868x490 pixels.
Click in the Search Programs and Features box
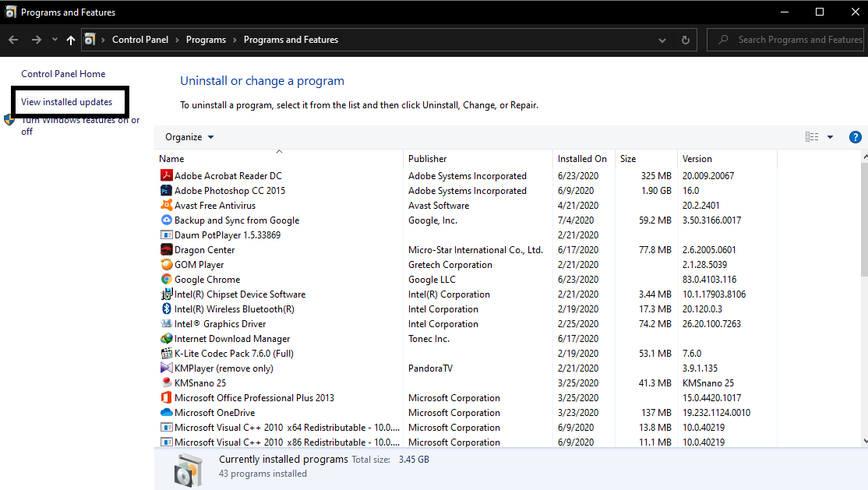point(785,40)
